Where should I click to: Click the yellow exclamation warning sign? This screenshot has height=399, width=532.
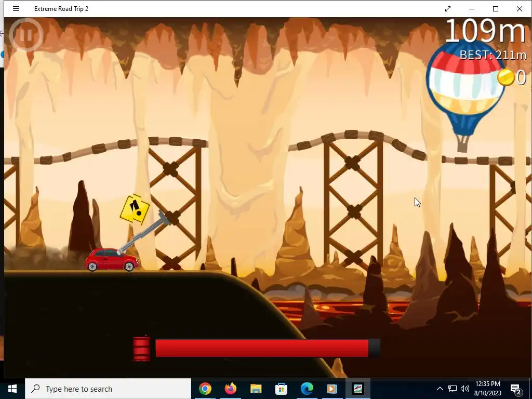[135, 209]
